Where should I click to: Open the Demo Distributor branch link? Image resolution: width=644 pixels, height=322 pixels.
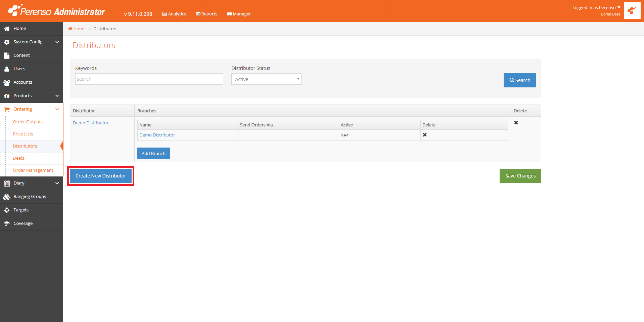coord(157,135)
